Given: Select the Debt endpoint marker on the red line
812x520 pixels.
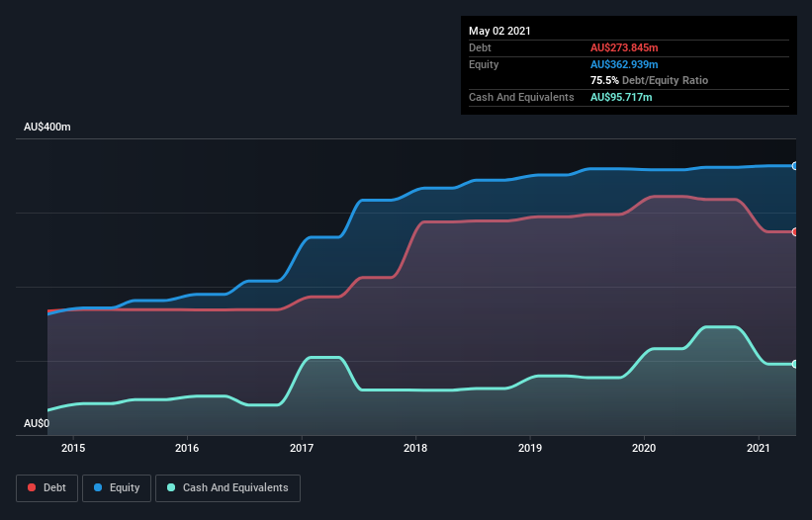Looking at the screenshot, I should [x=795, y=231].
